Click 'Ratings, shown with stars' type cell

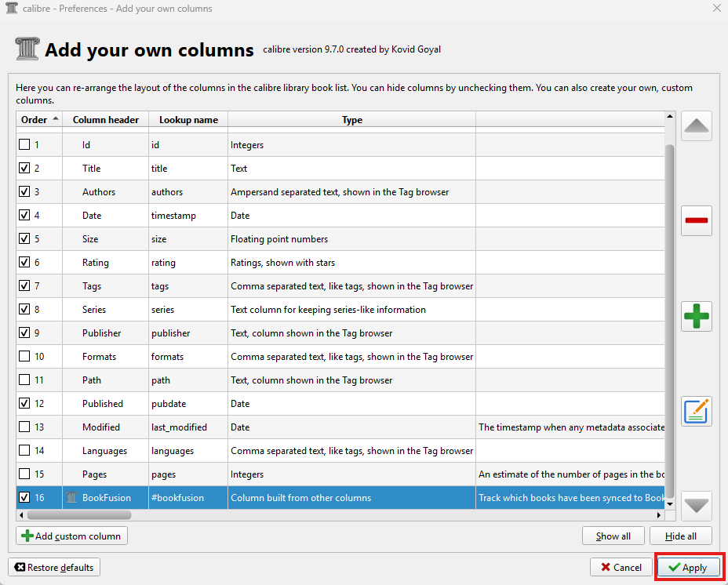click(x=352, y=263)
